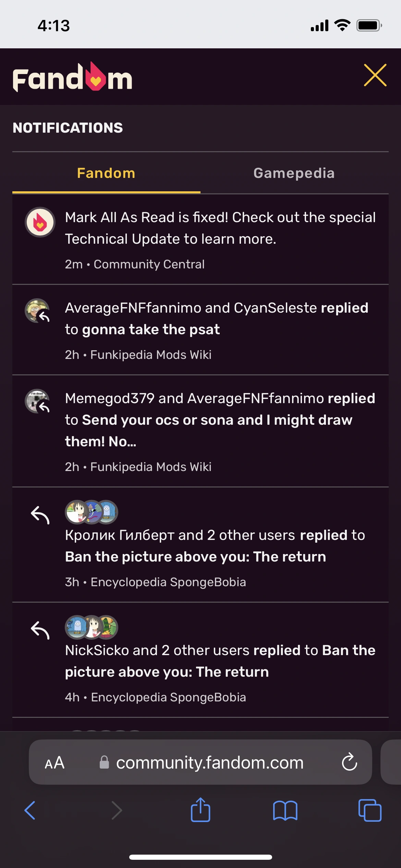Open Safari bookmarks book icon
The height and width of the screenshot is (868, 401).
pyautogui.click(x=285, y=810)
